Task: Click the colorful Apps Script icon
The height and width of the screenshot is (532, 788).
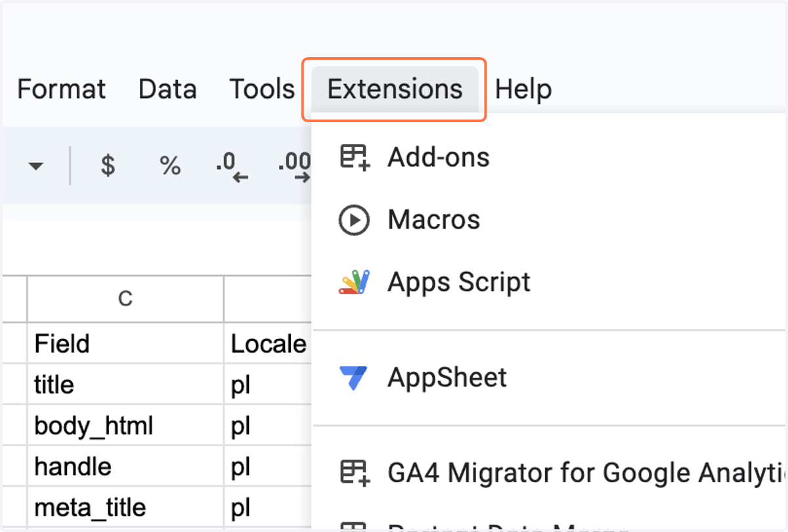Action: 355,282
